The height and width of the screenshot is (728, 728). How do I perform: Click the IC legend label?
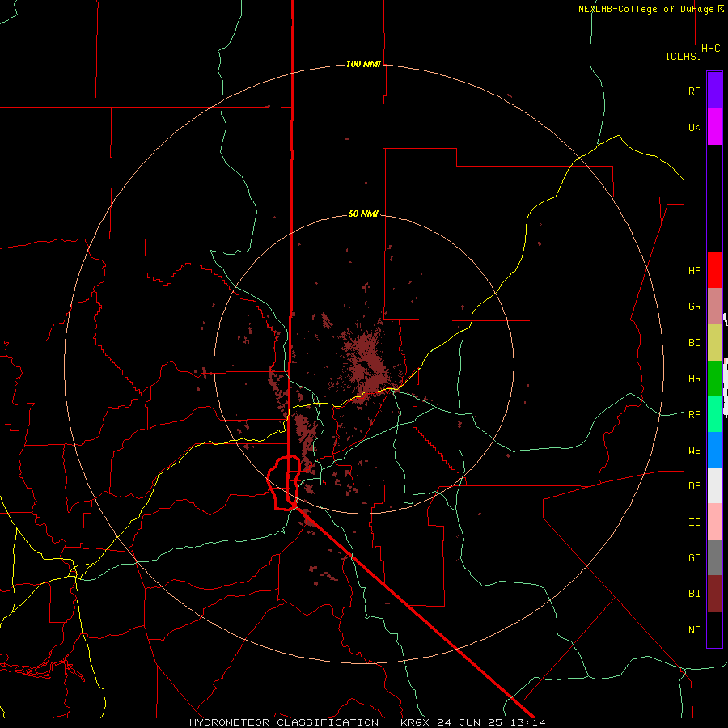click(694, 523)
